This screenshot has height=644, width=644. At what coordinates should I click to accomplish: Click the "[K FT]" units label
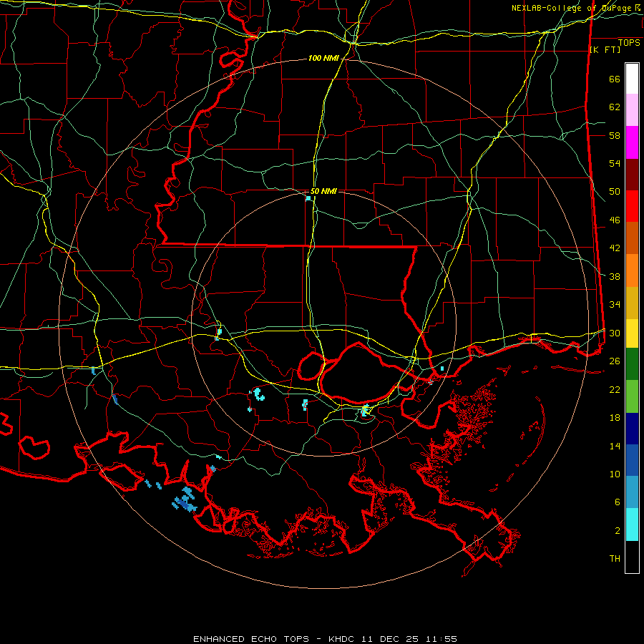605,50
